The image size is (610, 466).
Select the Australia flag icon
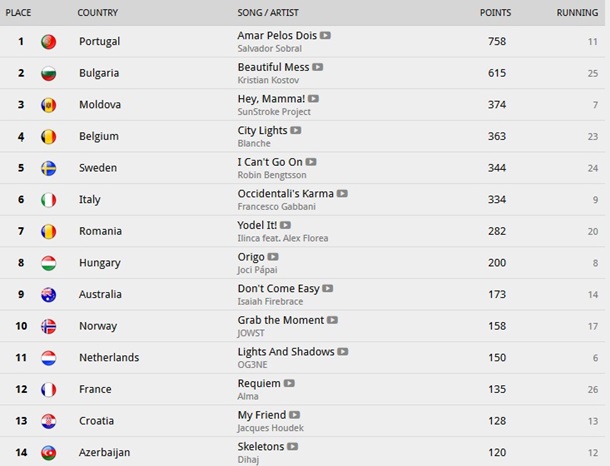pyautogui.click(x=48, y=295)
